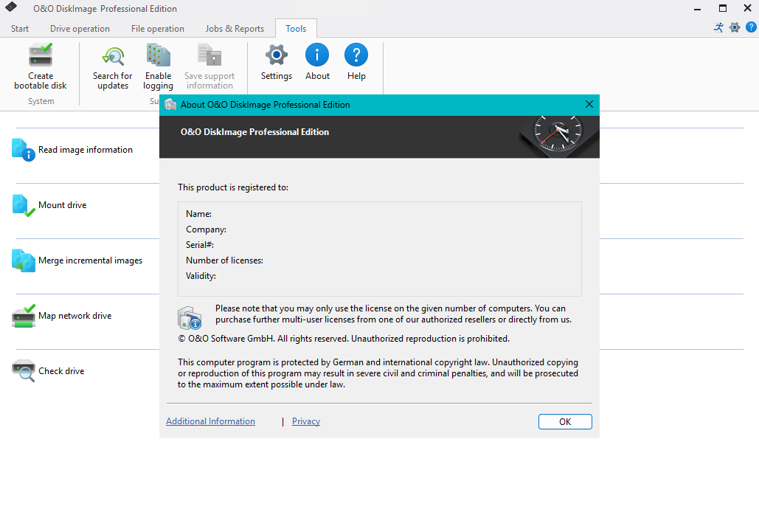Click the O&O DiskImage app logo in title bar
Image resolution: width=759 pixels, height=532 pixels.
click(10, 7)
